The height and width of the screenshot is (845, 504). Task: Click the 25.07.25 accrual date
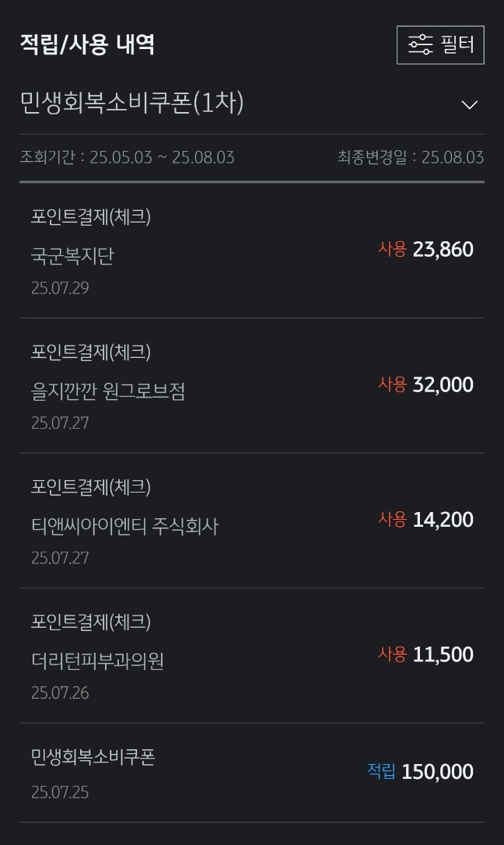60,792
